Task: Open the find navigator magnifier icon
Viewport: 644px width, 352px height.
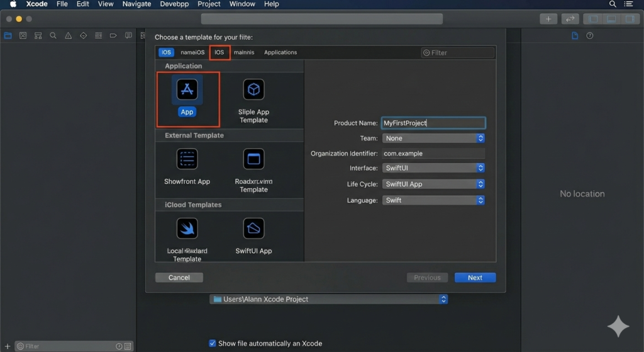Action: pos(53,35)
